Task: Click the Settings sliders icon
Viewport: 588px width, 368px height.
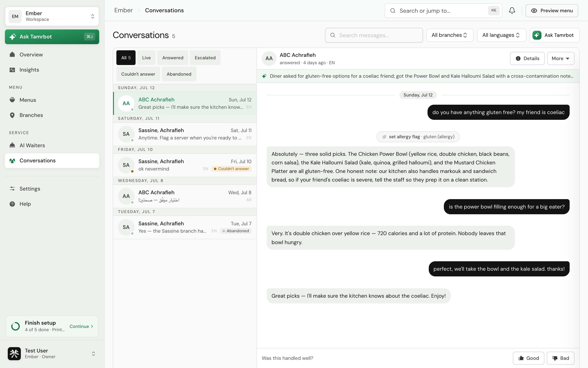Action: click(12, 189)
